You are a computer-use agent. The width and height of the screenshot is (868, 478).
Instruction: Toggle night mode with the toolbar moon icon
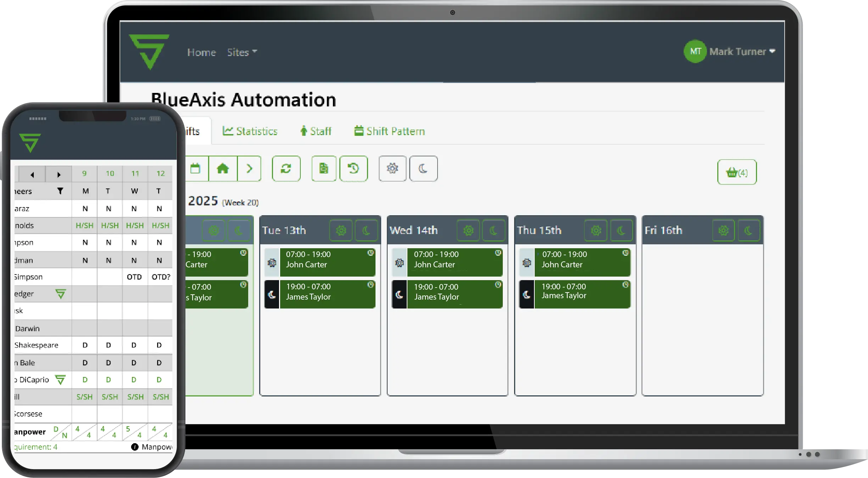coord(423,169)
